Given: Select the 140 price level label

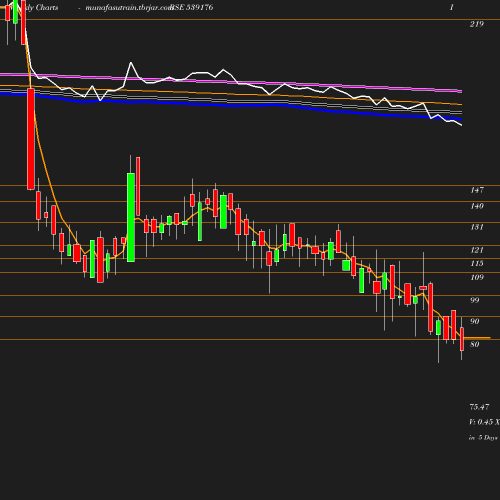Looking at the screenshot, I should pyautogui.click(x=477, y=206).
